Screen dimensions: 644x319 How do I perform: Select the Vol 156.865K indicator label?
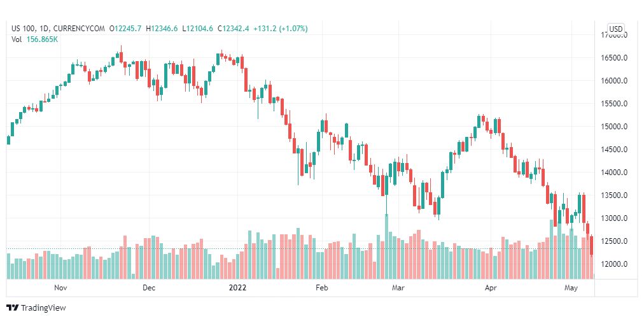tap(34, 39)
